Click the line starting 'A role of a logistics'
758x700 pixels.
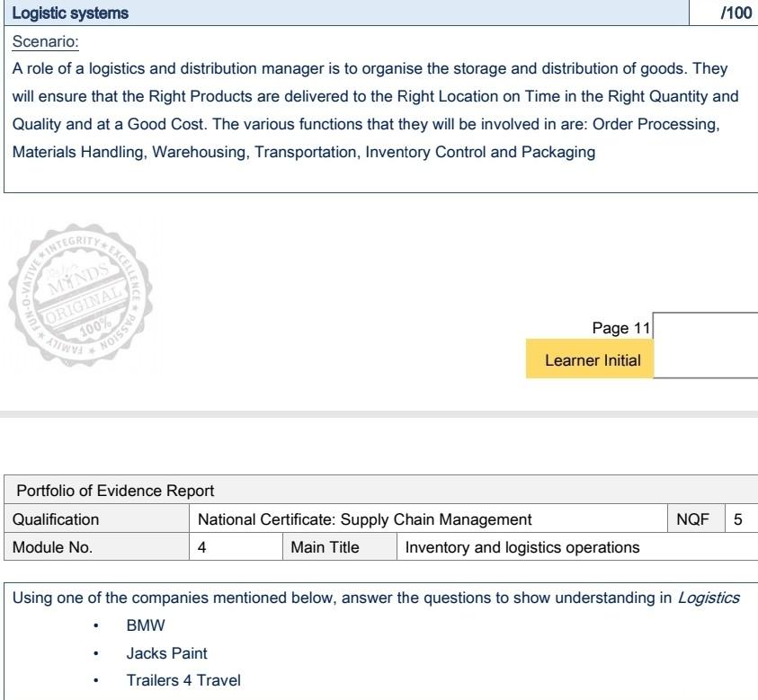click(x=370, y=68)
